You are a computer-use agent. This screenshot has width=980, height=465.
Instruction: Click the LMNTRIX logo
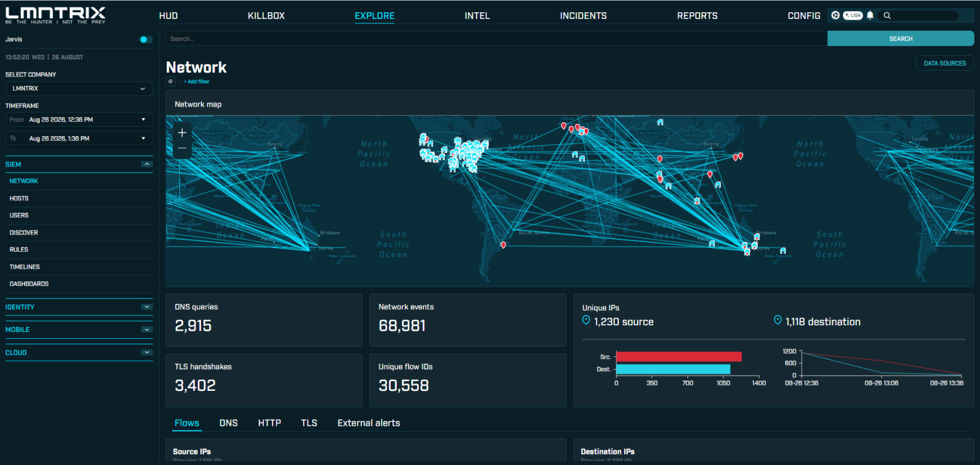55,15
